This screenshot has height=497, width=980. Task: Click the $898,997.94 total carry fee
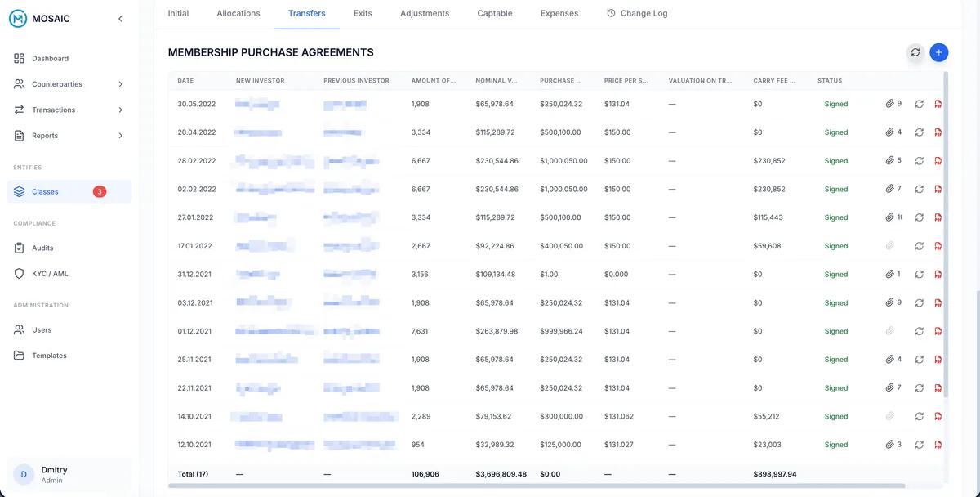[775, 473]
